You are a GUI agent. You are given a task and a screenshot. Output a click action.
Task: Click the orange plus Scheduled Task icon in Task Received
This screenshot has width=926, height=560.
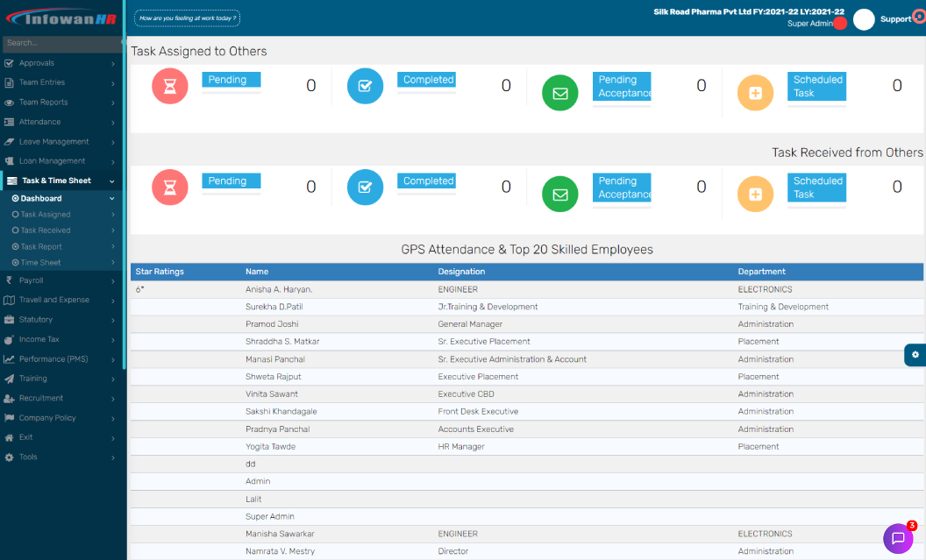(x=755, y=194)
